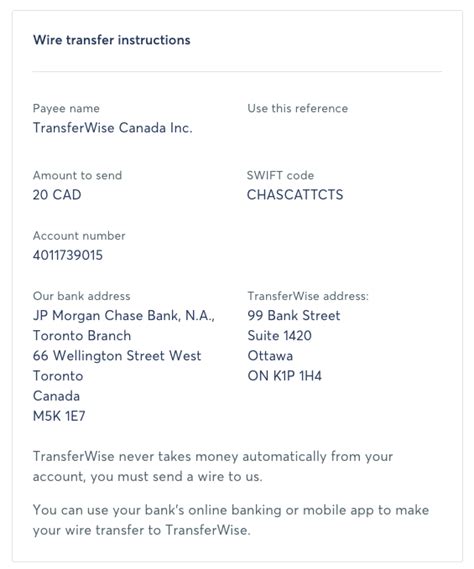
Task: Select account number 4011739015
Action: click(68, 255)
